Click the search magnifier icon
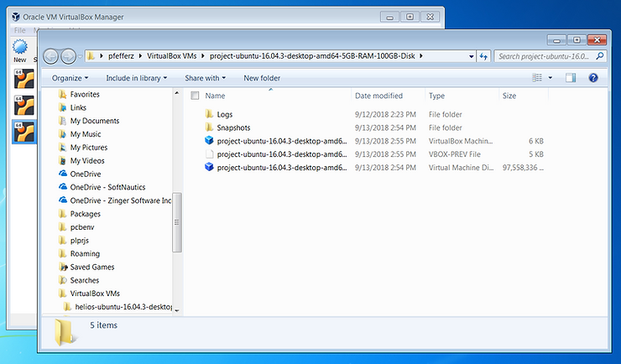The image size is (621, 364). point(600,56)
